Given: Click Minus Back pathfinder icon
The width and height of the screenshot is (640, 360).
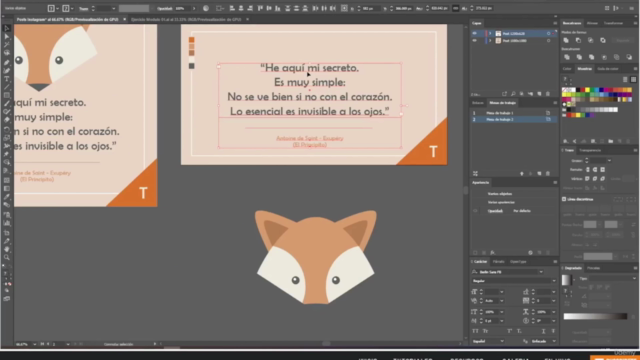Looking at the screenshot, I should tap(629, 57).
